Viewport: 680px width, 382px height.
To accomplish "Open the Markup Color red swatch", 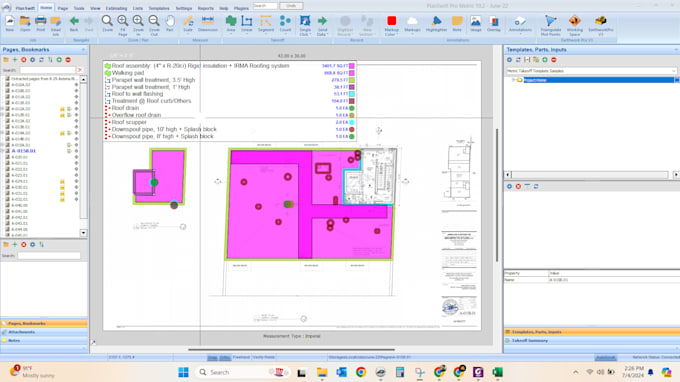I will point(392,20).
